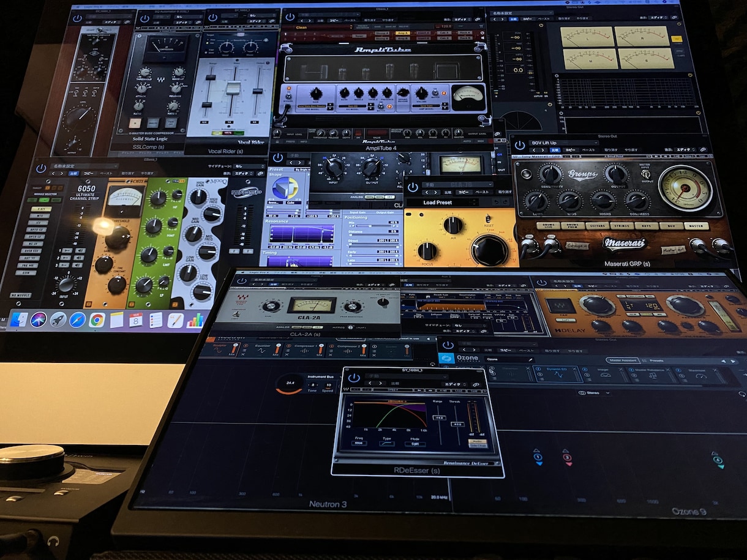Screen dimensions: 747x560
Task: Open Numbers chart icon in Dock
Action: pos(195,320)
